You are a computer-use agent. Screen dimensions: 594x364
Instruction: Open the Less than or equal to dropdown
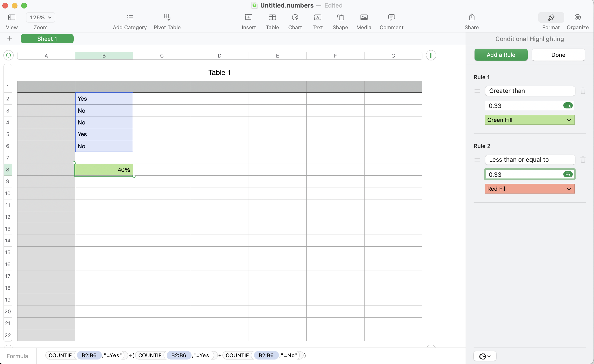(x=530, y=160)
